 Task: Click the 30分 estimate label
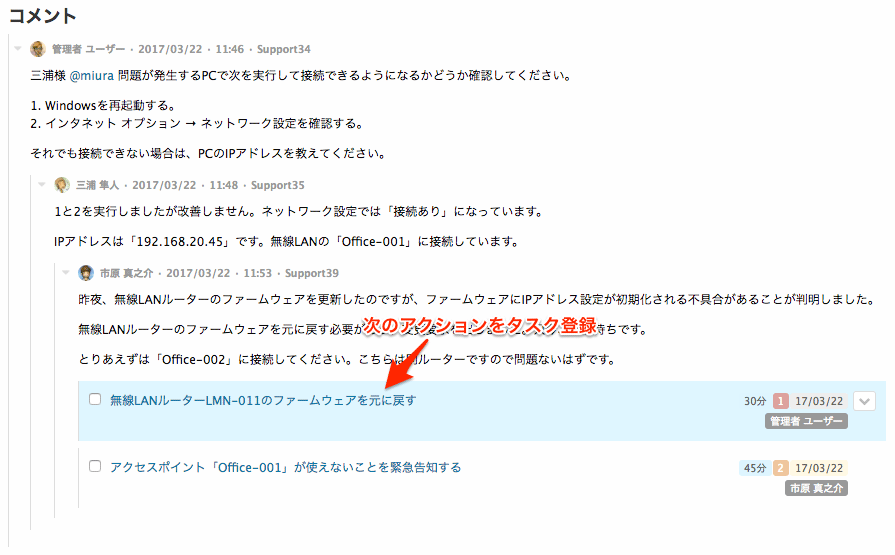pos(755,401)
